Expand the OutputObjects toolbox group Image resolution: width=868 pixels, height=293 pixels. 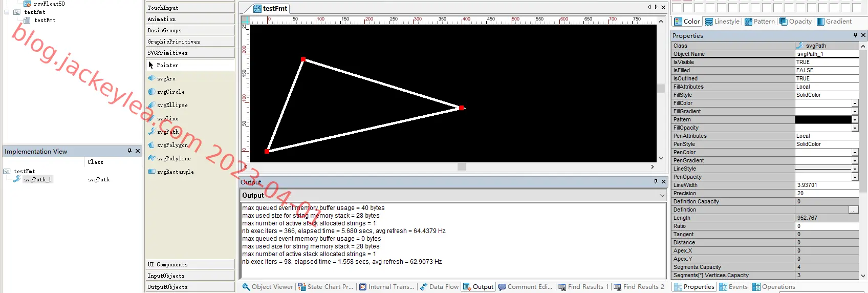[190, 287]
